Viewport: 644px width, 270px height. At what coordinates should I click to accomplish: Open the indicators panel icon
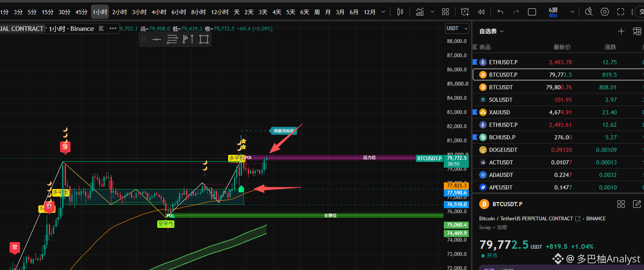point(420,12)
